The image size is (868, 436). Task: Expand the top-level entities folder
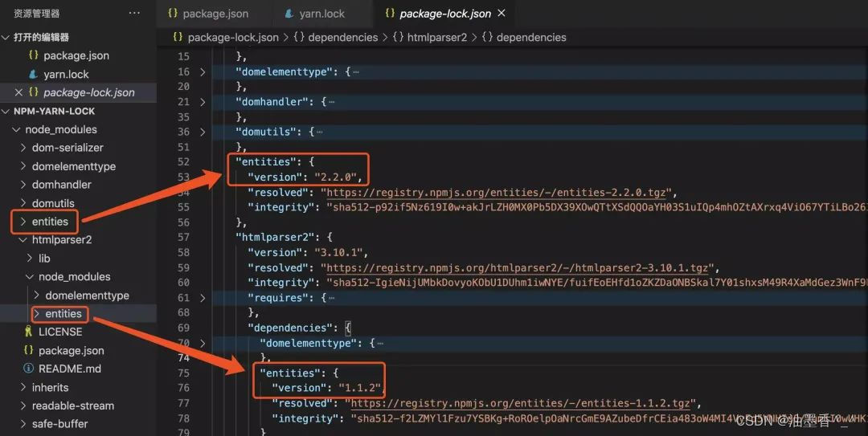tap(23, 222)
